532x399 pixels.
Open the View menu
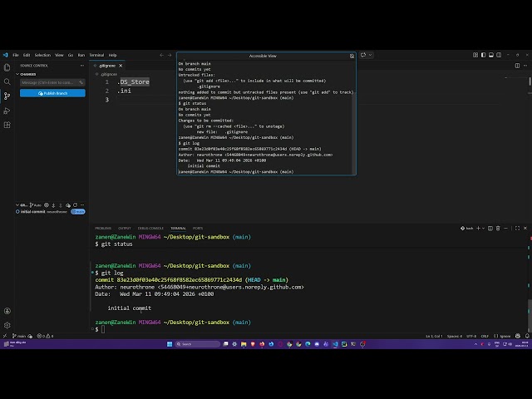tap(59, 55)
